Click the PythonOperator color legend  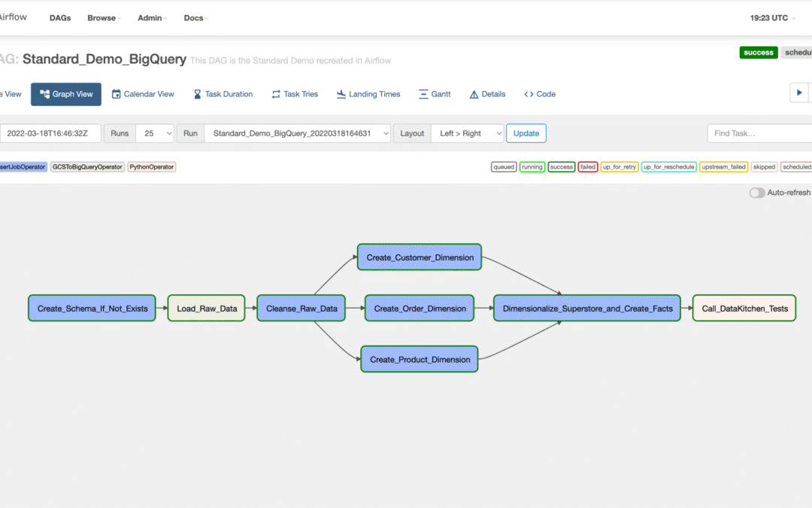[151, 167]
